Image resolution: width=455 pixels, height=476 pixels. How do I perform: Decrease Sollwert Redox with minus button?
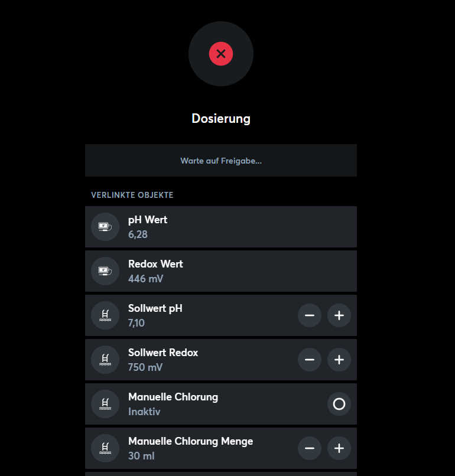tap(310, 360)
